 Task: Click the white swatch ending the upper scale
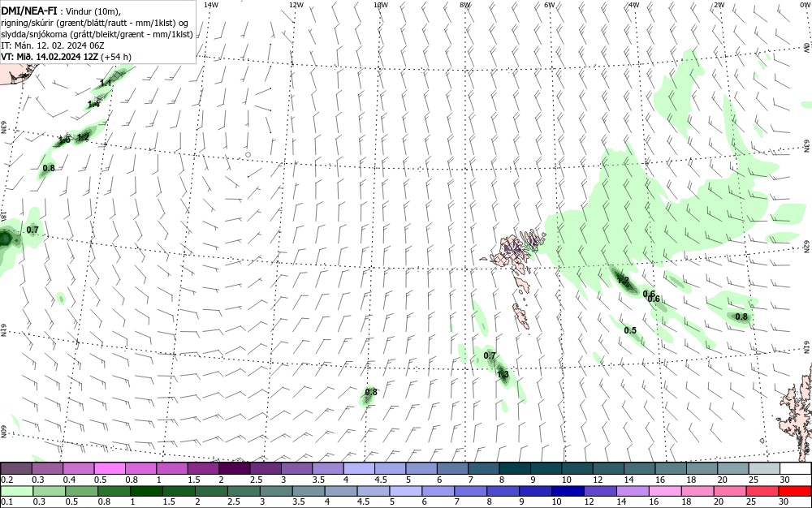click(x=794, y=468)
